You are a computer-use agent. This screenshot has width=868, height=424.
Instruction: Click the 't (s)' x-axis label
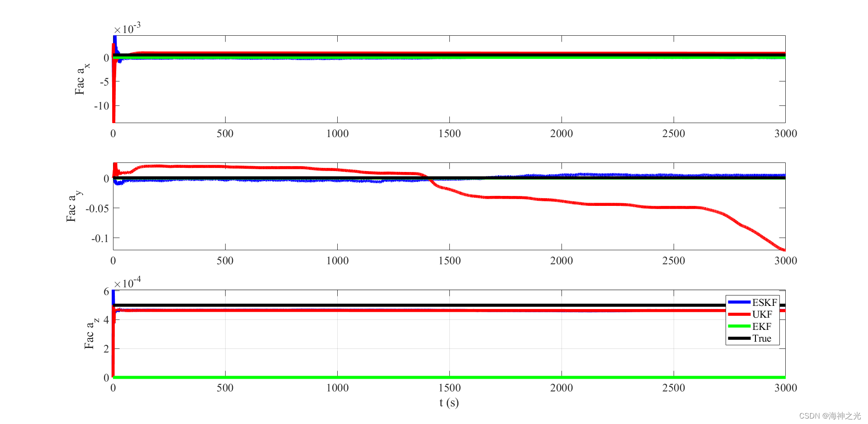pyautogui.click(x=449, y=402)
